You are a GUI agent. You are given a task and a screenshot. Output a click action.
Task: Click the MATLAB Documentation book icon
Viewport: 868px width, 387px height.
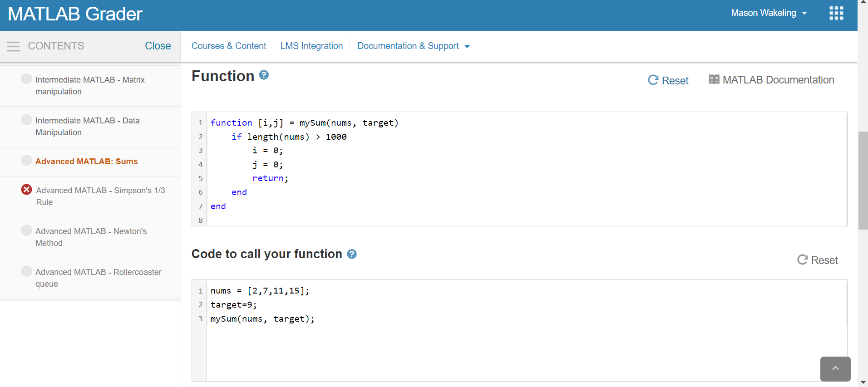(x=714, y=80)
